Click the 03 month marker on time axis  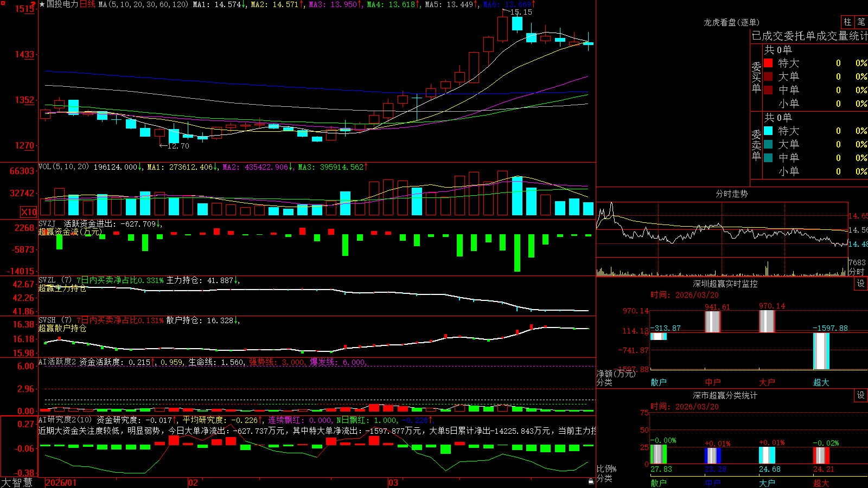click(393, 483)
